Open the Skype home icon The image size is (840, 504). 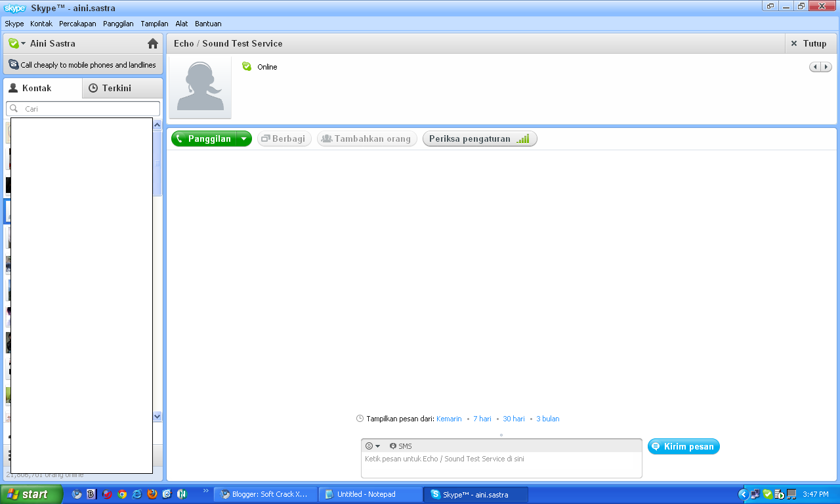(153, 43)
